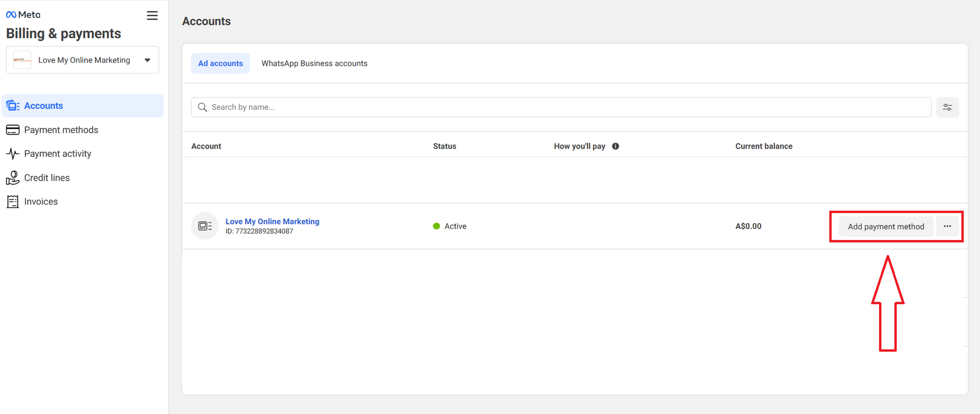Viewport: 980px width, 414px height.
Task: Click the Invoices receipt icon
Action: pos(13,202)
